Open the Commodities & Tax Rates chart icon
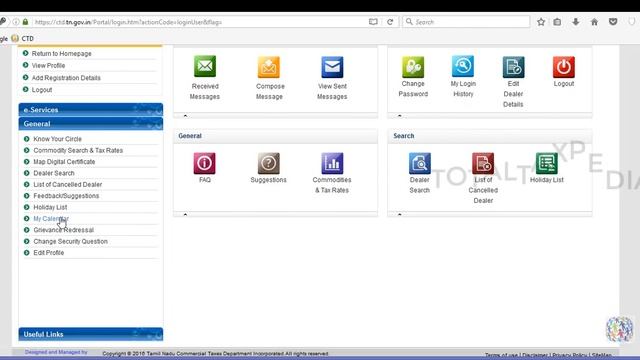Image resolution: width=640 pixels, height=360 pixels. 332,163
